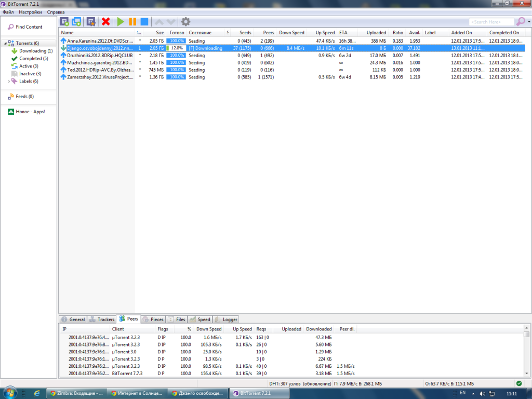
Task: Focus the Search Here input field
Action: tap(491, 22)
